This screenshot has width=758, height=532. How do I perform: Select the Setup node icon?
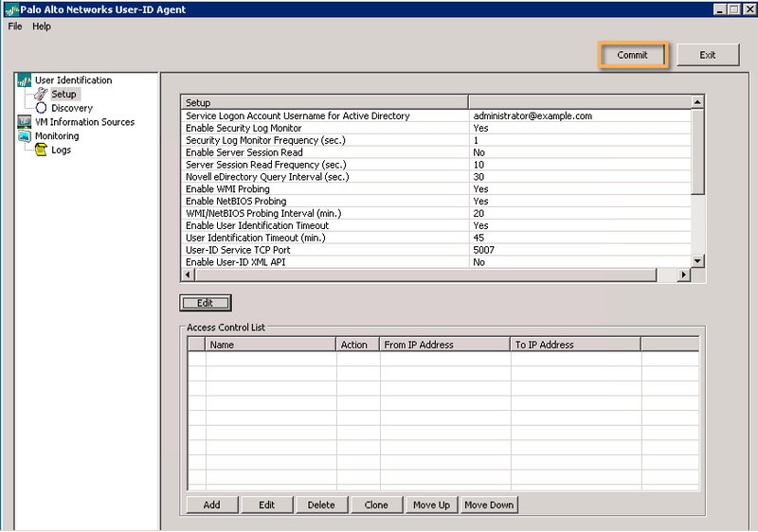(40, 95)
